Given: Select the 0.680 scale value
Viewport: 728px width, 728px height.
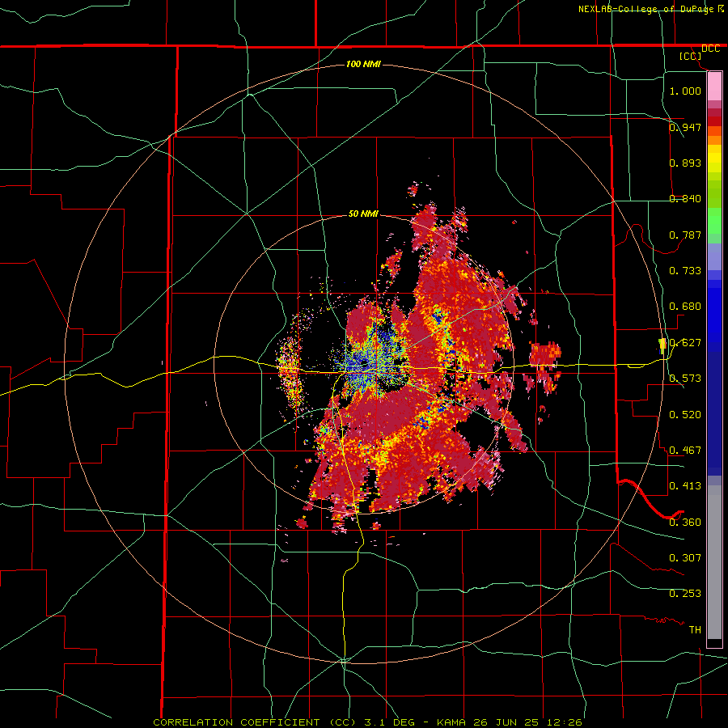Looking at the screenshot, I should [685, 307].
